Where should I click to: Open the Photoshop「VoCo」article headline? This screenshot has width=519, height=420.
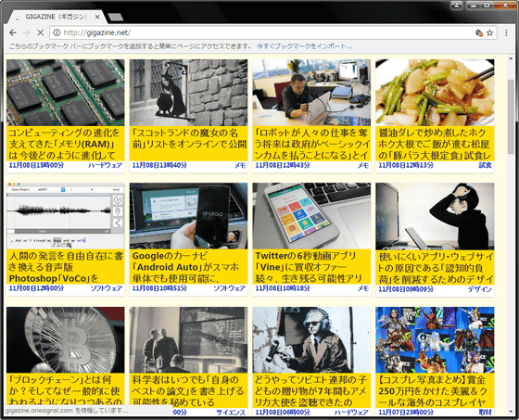pos(66,267)
